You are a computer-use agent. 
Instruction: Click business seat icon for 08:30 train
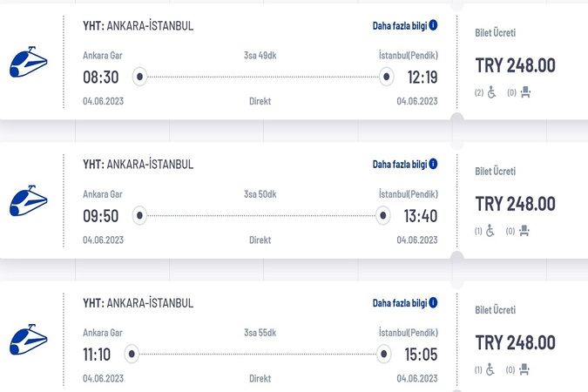[x=525, y=92]
